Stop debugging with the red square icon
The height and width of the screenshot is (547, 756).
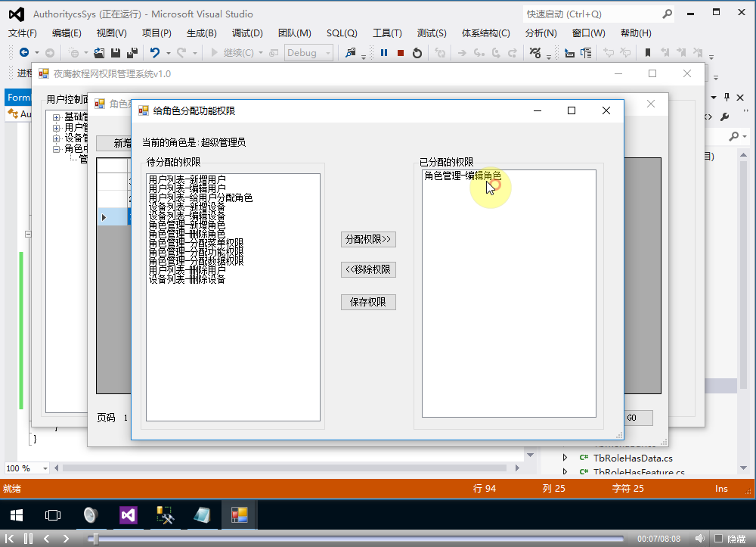[400, 52]
